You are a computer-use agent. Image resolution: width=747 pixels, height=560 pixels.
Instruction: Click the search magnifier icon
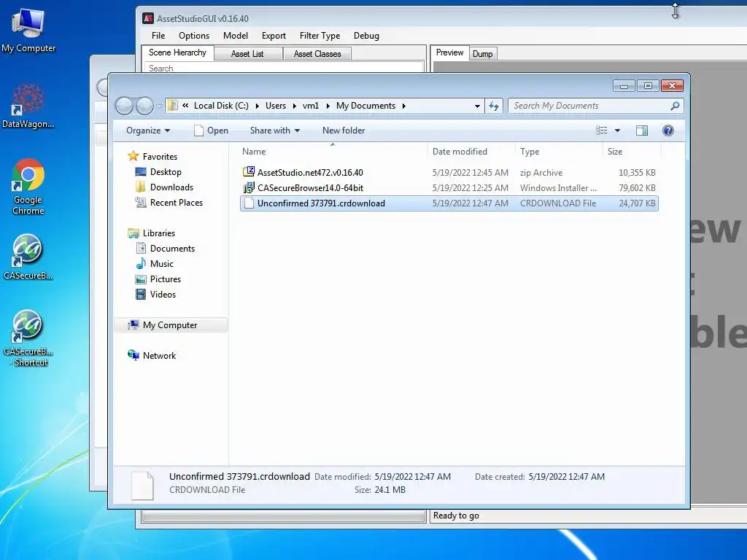point(675,106)
